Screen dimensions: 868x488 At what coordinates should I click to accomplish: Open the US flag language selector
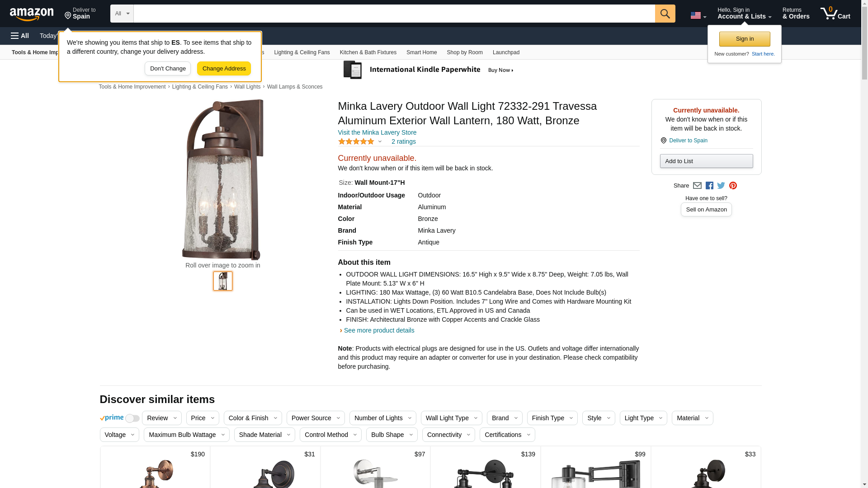click(698, 15)
